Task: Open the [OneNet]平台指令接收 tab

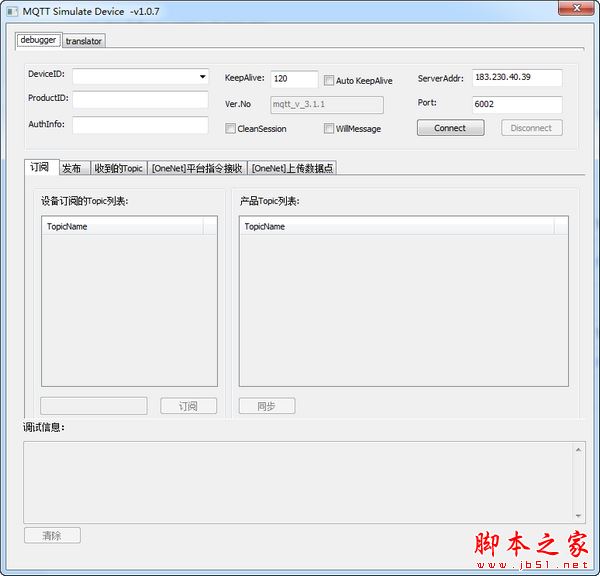Action: [197, 168]
